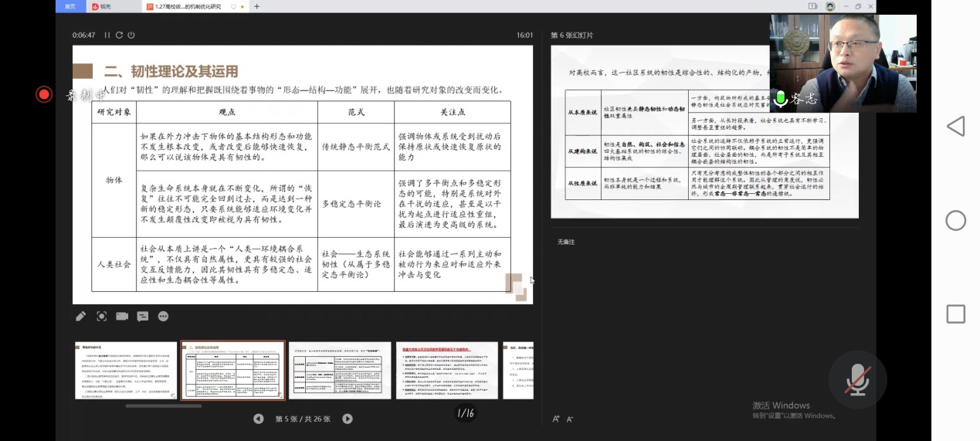Advance to next slide arrow

348,419
